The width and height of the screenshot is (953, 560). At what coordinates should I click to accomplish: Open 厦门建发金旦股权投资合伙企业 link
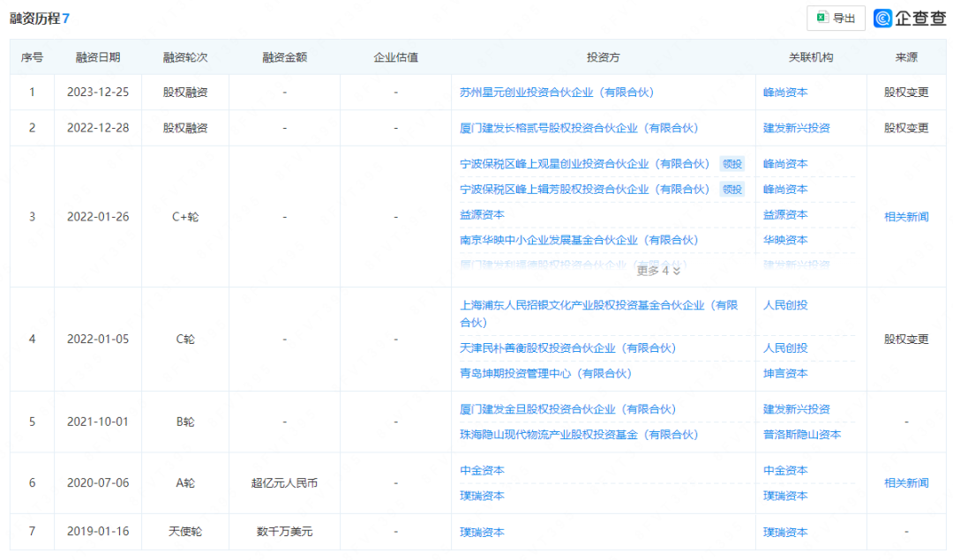(x=567, y=409)
